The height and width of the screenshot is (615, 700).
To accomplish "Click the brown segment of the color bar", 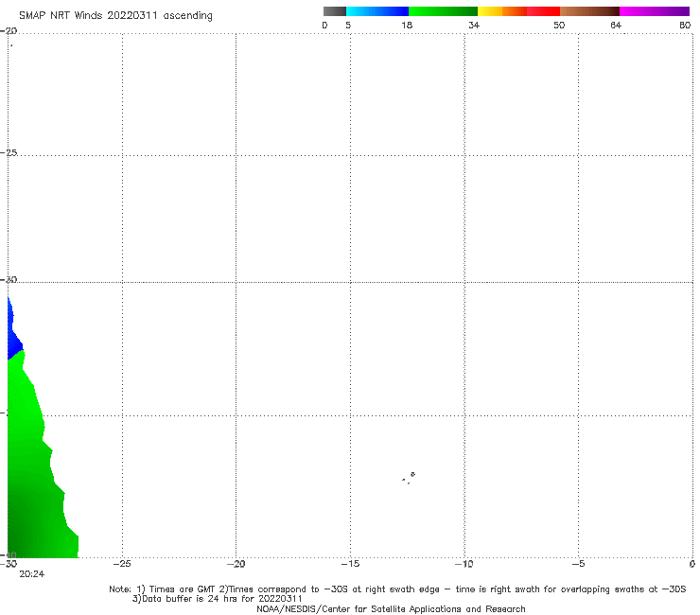I will 589,11.
